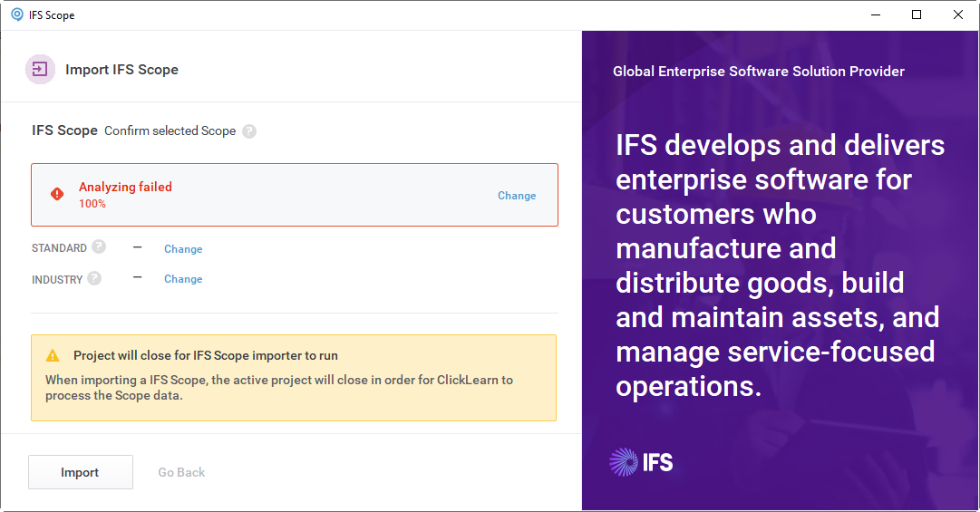Click the 'Analyzing failed' text

[x=125, y=187]
